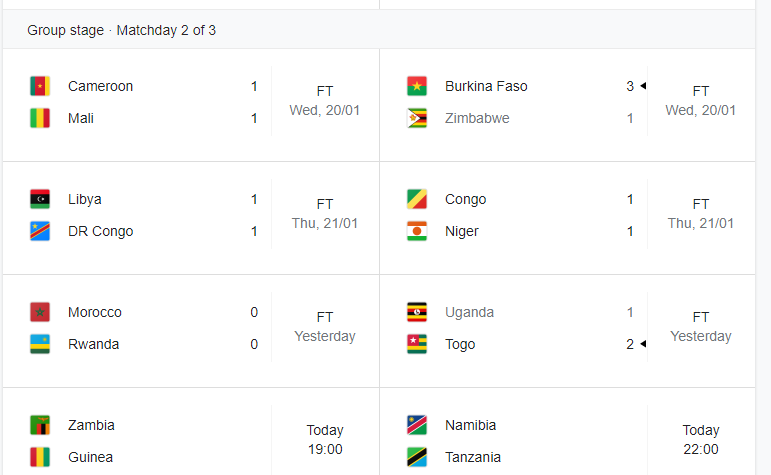Click the Cameroon flag icon

click(40, 86)
